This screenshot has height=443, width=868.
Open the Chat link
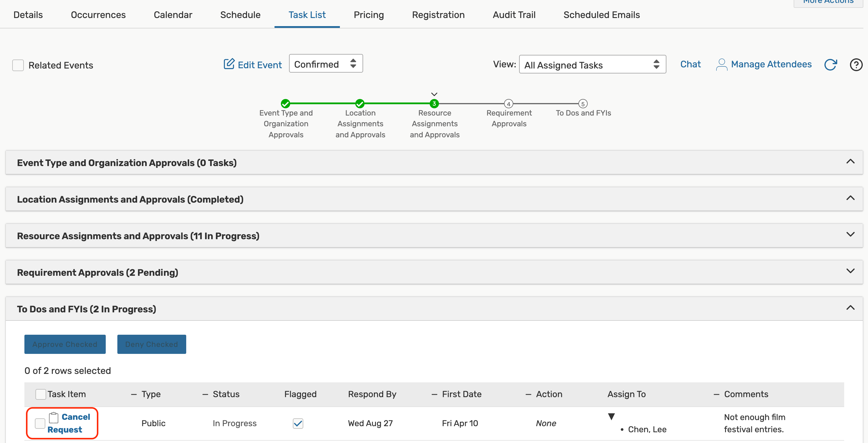coord(690,64)
